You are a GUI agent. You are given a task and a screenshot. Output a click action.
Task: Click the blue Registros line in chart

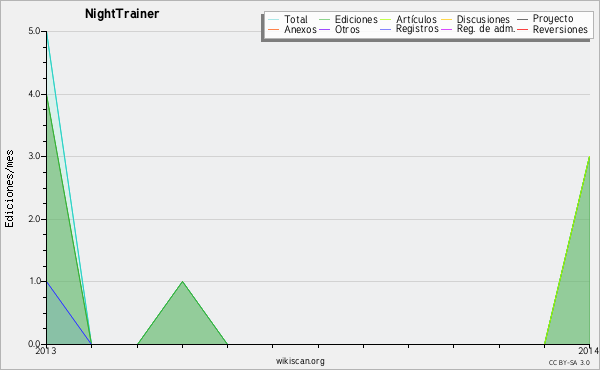coord(69,313)
